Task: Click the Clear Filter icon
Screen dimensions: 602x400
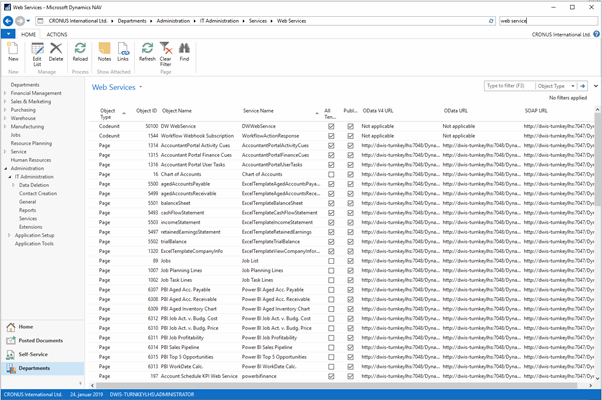Action: [x=166, y=50]
